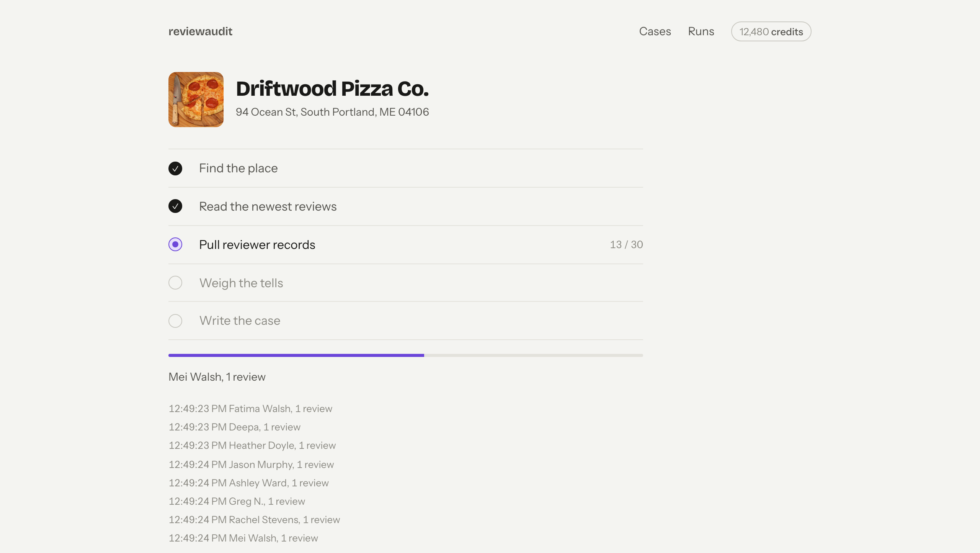Select the Fatima Walsh log entry
The image size is (980, 553).
click(250, 409)
